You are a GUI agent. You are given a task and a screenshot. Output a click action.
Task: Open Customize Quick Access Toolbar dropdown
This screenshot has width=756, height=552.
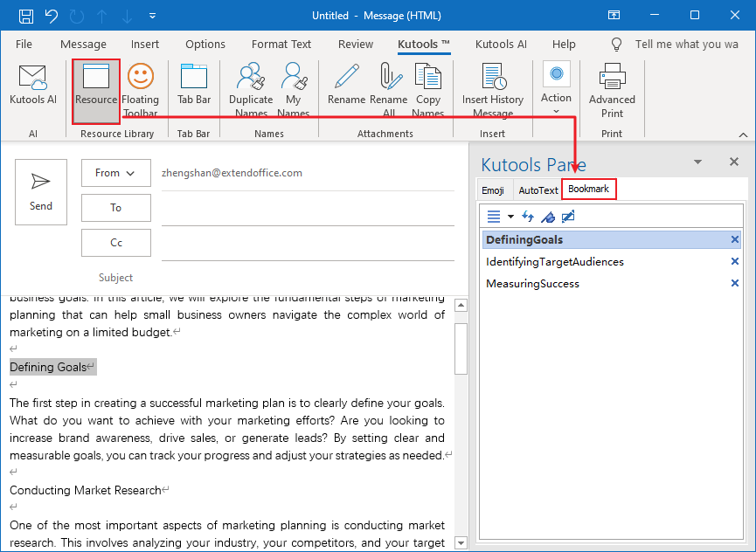pyautogui.click(x=152, y=16)
